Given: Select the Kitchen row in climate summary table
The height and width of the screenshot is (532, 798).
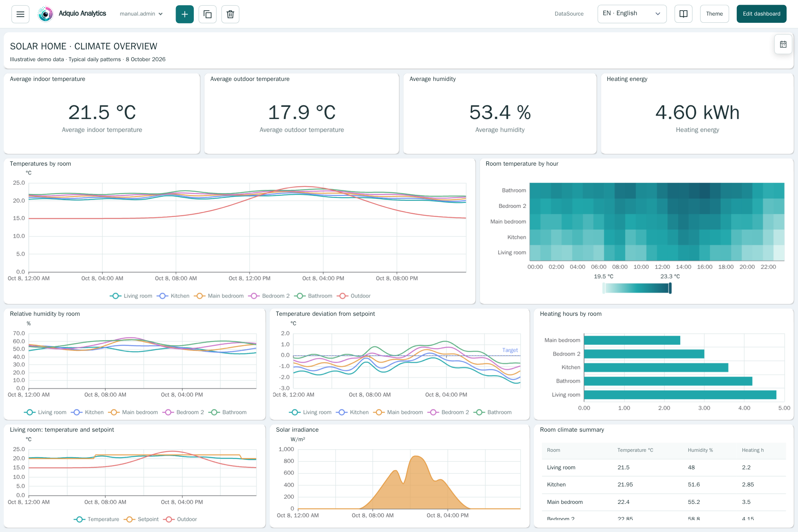Looking at the screenshot, I should tap(663, 485).
